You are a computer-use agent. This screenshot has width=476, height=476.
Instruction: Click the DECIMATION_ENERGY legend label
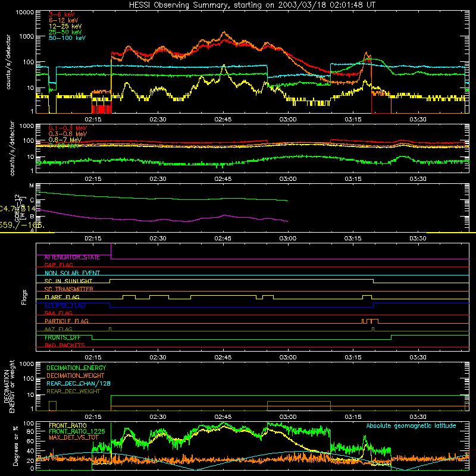click(x=76, y=368)
